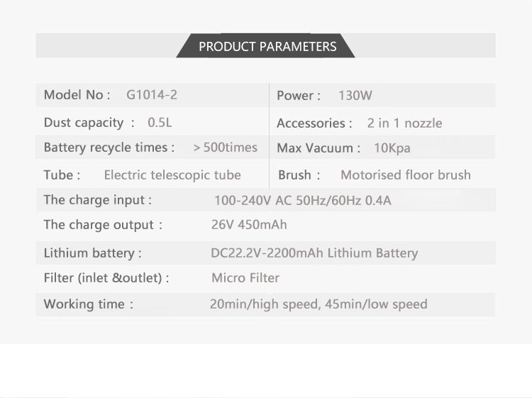Click the PRODUCT PARAMETERS header banner
Viewport: 532px width, 398px height.
(x=267, y=47)
